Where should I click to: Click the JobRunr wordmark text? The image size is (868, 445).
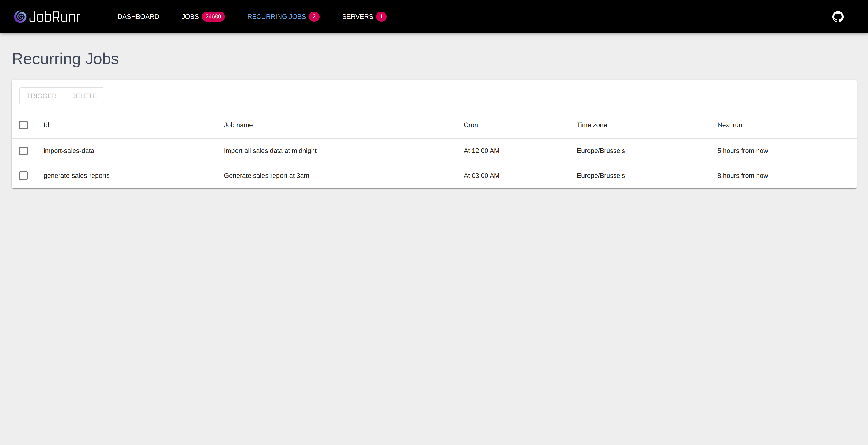tap(55, 16)
